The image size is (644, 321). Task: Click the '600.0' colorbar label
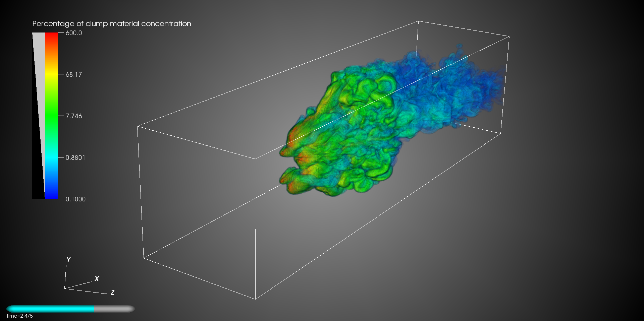pyautogui.click(x=74, y=33)
